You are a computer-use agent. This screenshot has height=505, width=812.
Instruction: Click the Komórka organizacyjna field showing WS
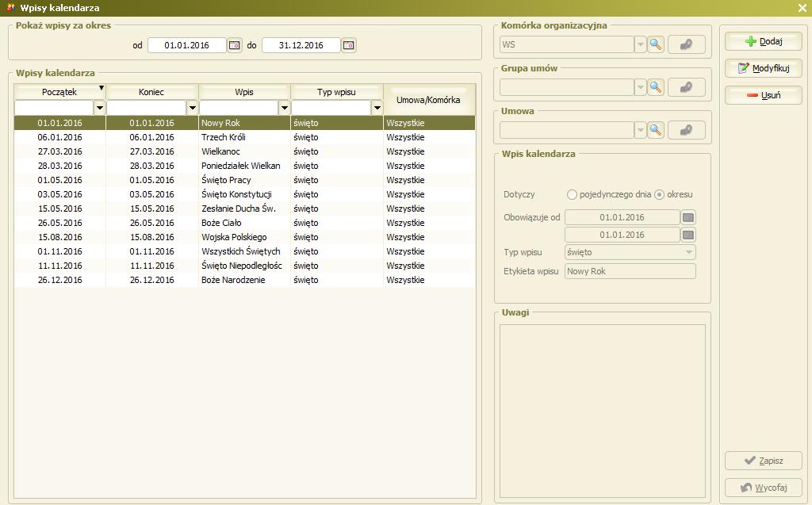567,44
